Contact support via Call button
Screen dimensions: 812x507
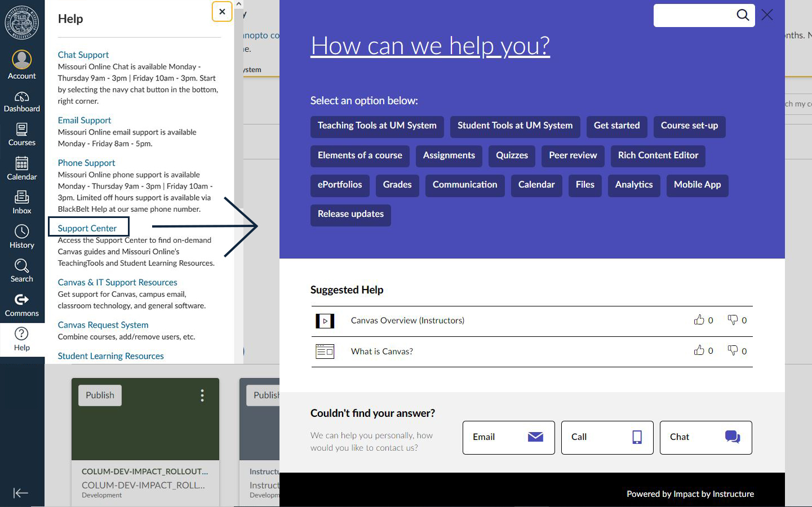[x=607, y=438]
